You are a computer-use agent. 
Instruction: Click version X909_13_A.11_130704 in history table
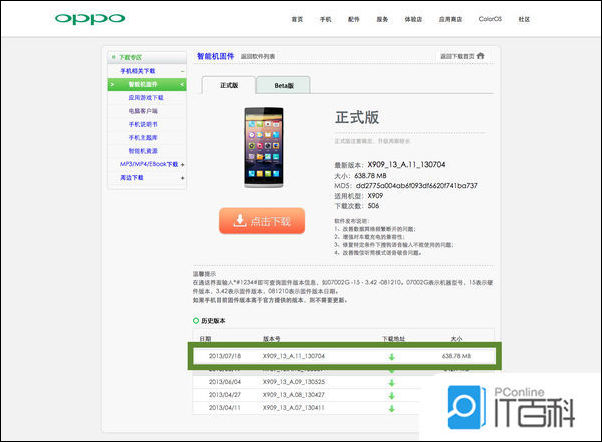coord(294,356)
